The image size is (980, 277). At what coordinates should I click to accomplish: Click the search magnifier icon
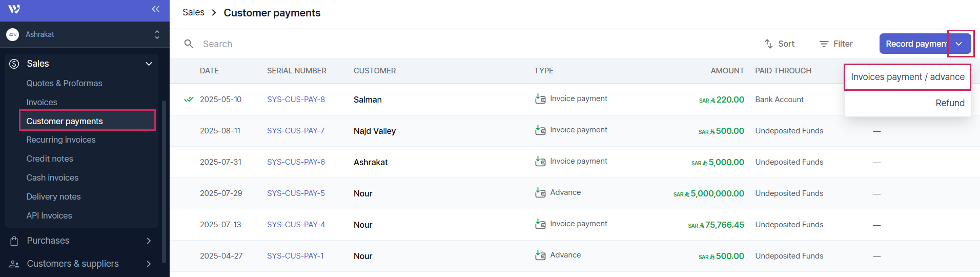pos(189,44)
